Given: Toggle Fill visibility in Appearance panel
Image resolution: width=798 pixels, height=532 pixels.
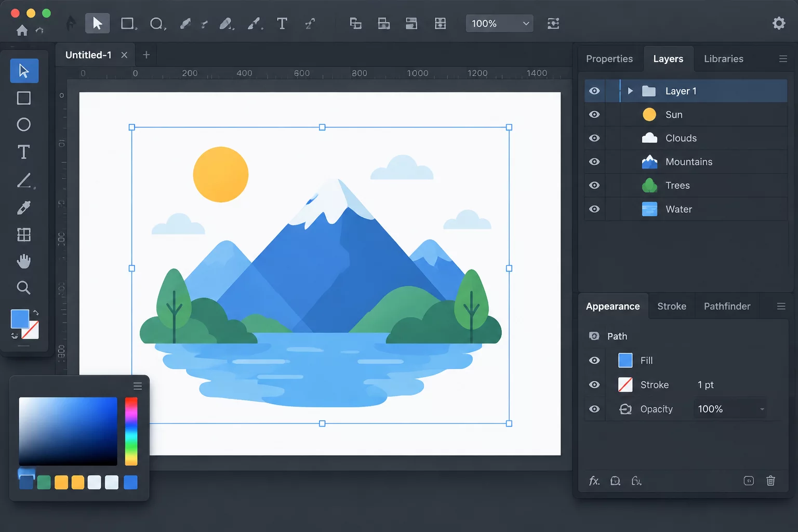Looking at the screenshot, I should pyautogui.click(x=595, y=360).
